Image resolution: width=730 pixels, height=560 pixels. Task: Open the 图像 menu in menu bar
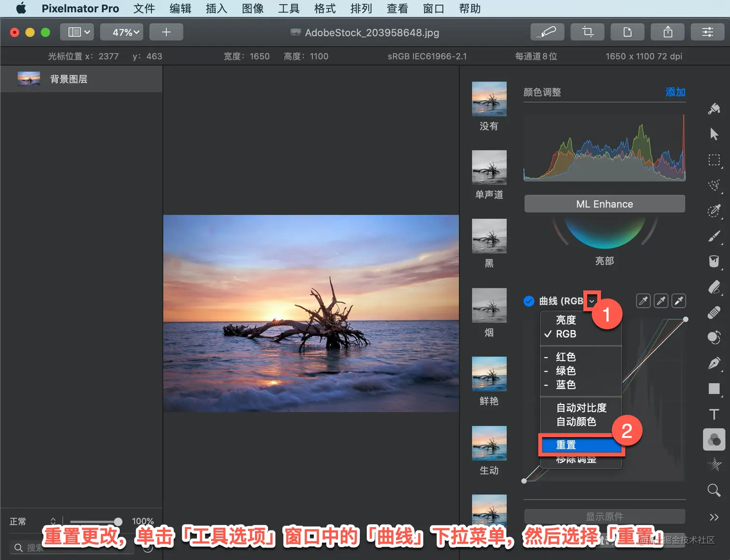tap(253, 8)
